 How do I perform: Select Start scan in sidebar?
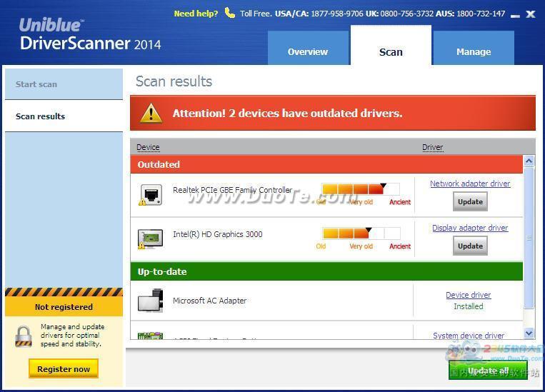(x=64, y=84)
